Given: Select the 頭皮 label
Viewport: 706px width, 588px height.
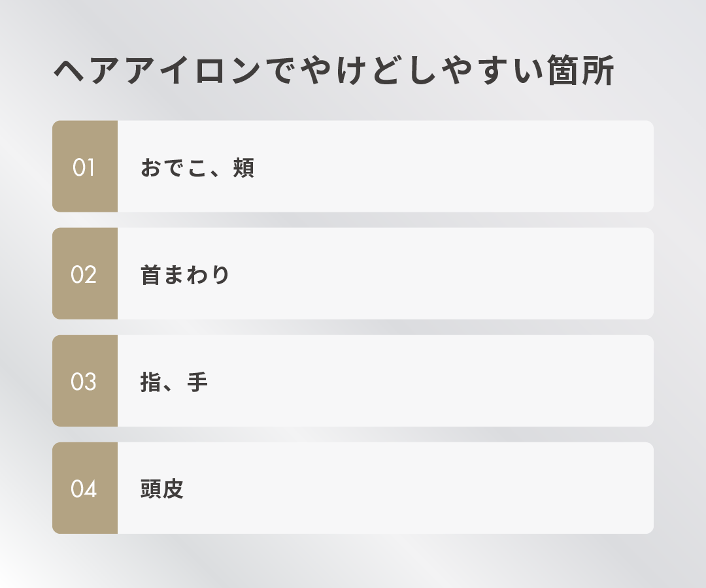Looking at the screenshot, I should (162, 489).
